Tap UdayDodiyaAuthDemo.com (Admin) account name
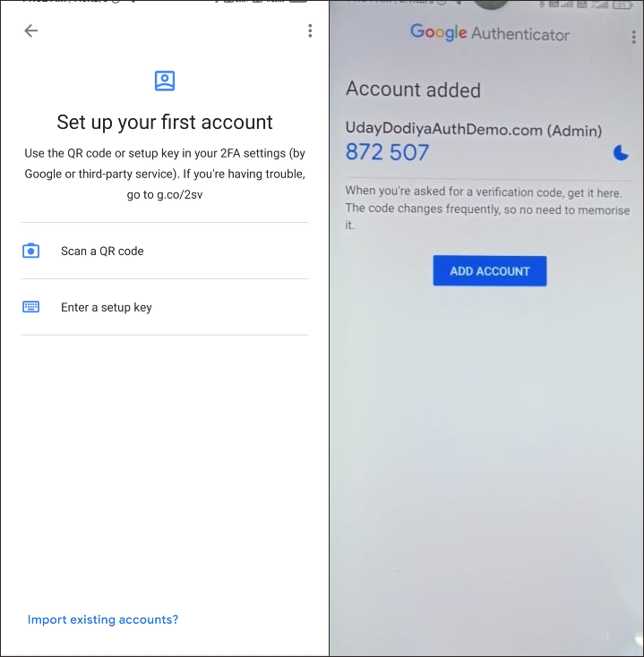Screen dimensions: 644x657 (473, 130)
